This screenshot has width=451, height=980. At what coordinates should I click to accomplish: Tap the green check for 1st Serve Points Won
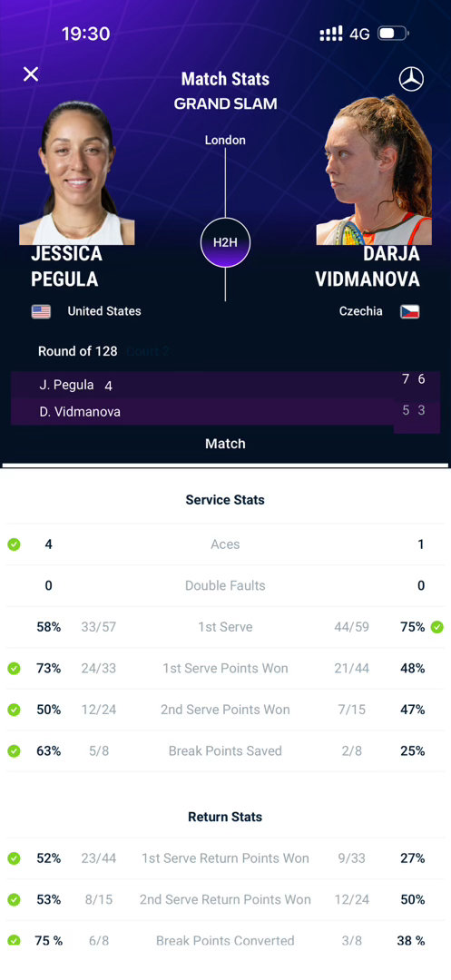(x=14, y=668)
